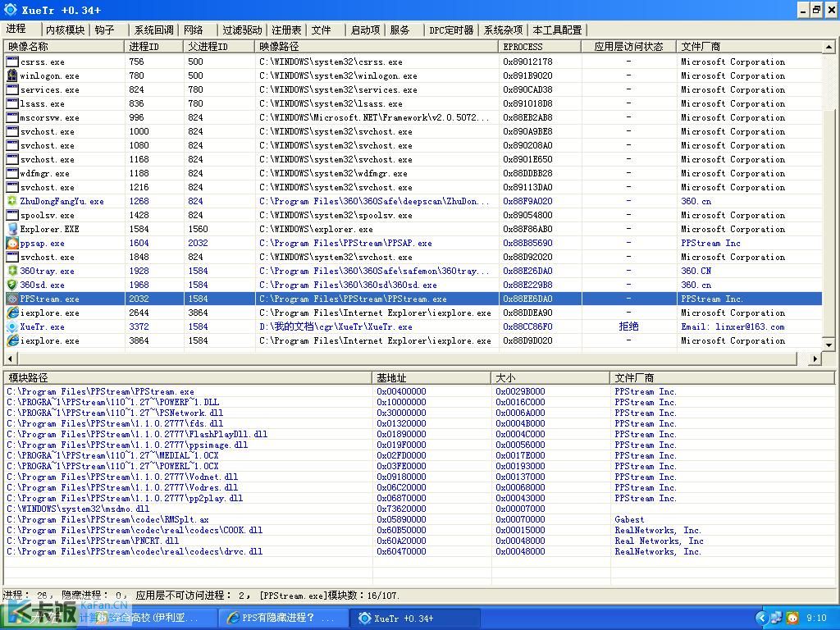
Task: Click the mscorsvw.exe process icon
Action: (11, 117)
